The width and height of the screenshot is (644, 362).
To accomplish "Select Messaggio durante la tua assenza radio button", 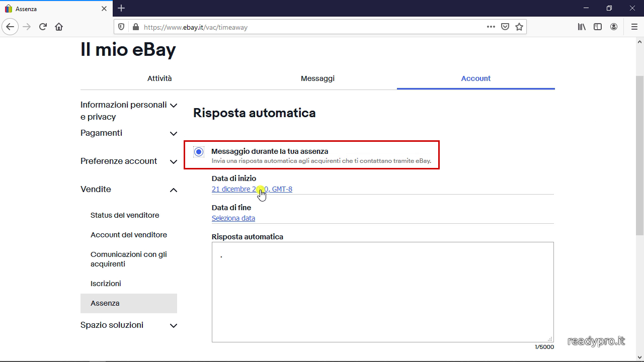I will pos(199,152).
